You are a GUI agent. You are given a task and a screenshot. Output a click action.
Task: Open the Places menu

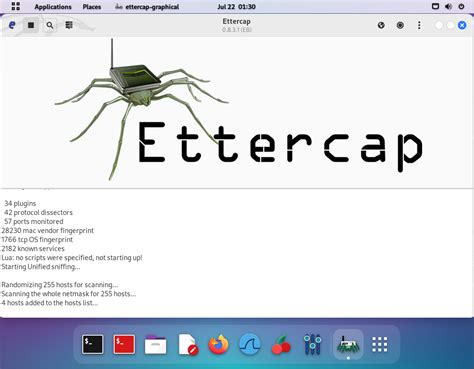click(x=92, y=7)
